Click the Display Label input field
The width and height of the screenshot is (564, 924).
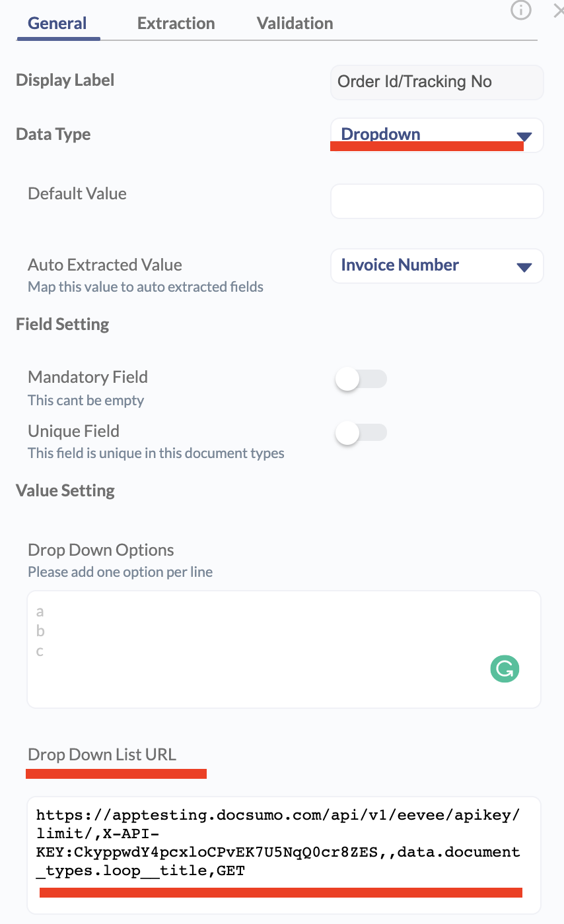[437, 82]
